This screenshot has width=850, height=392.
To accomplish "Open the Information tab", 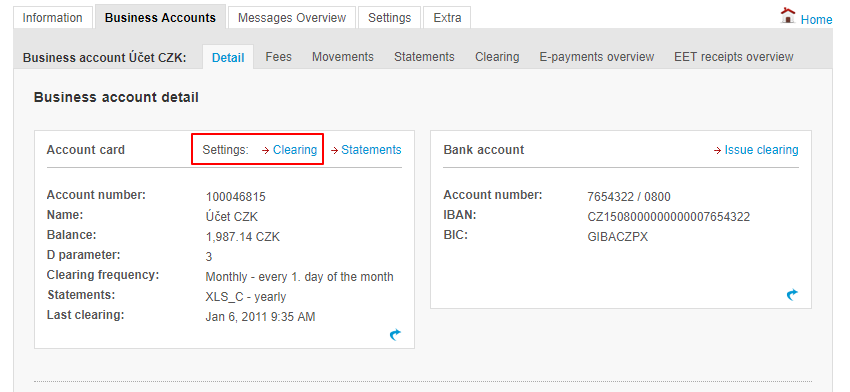I will click(x=53, y=17).
